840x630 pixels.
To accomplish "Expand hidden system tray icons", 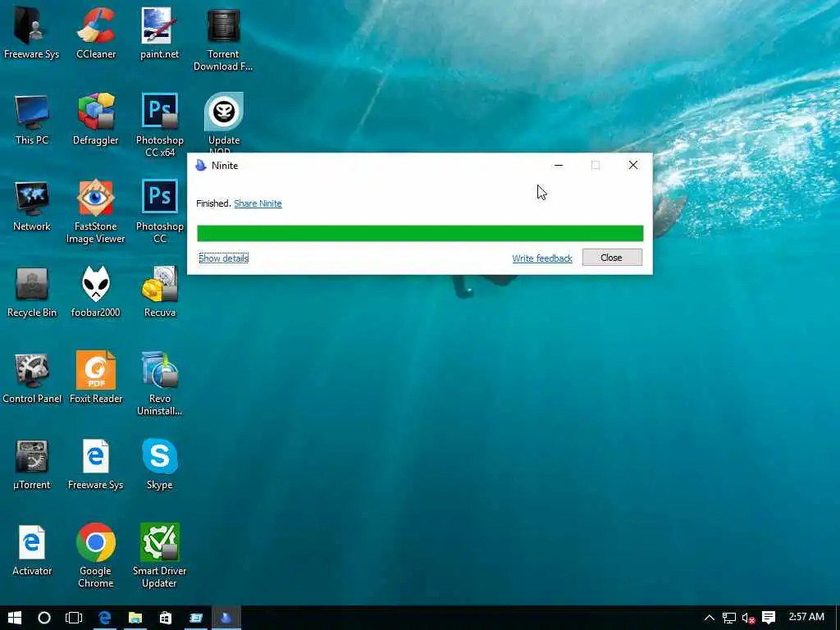I will [x=710, y=618].
